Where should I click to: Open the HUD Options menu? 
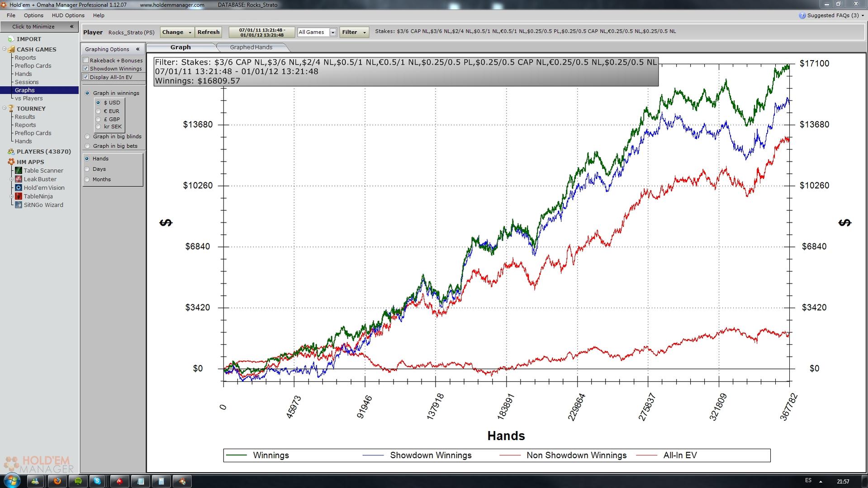(68, 15)
